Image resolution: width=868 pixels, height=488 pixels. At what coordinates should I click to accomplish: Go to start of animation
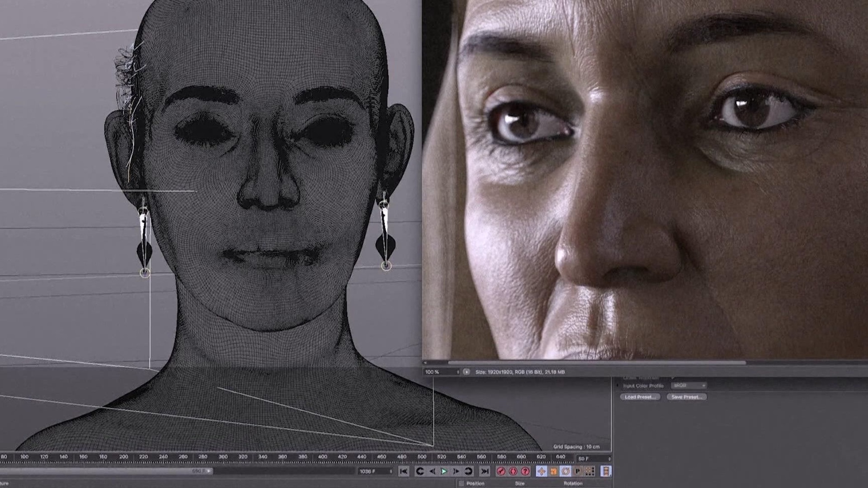point(404,471)
